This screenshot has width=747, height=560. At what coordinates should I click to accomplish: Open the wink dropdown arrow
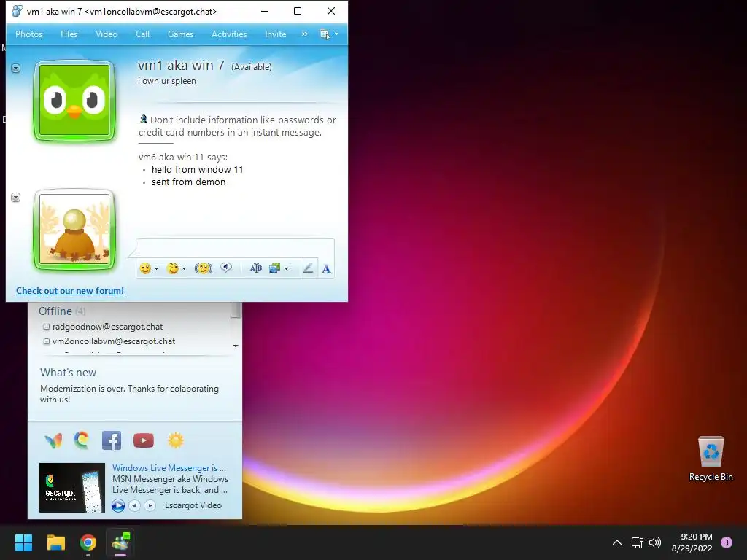[x=184, y=268]
